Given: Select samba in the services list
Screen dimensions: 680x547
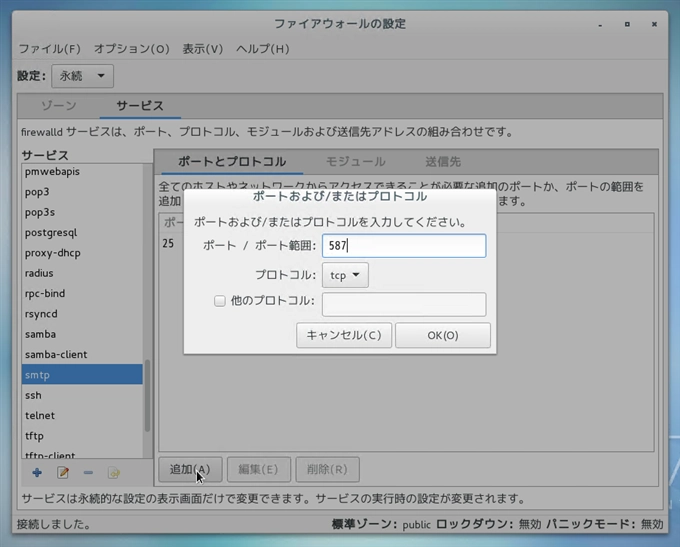Looking at the screenshot, I should pyautogui.click(x=82, y=334).
